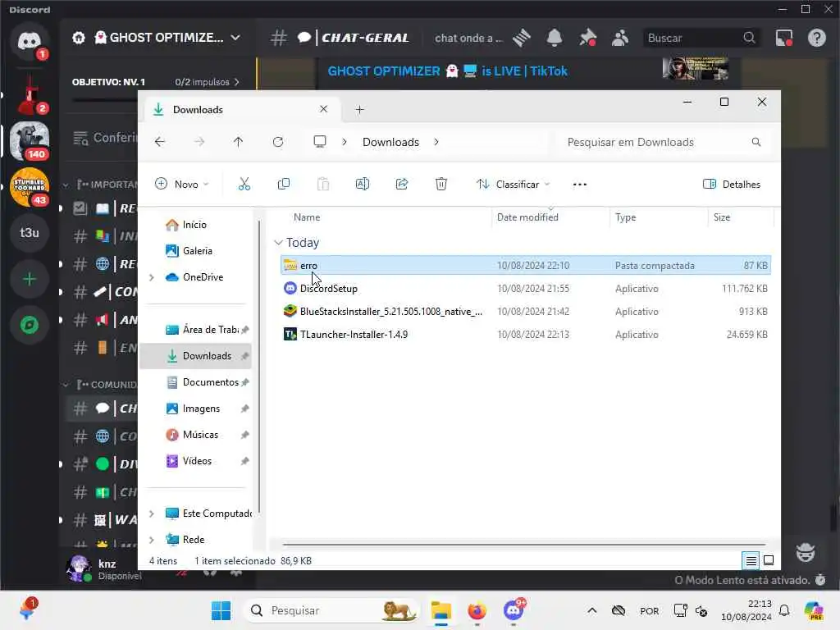This screenshot has height=630, width=840.
Task: Open Ghost Optimizer server dropdown menu
Action: click(x=235, y=38)
